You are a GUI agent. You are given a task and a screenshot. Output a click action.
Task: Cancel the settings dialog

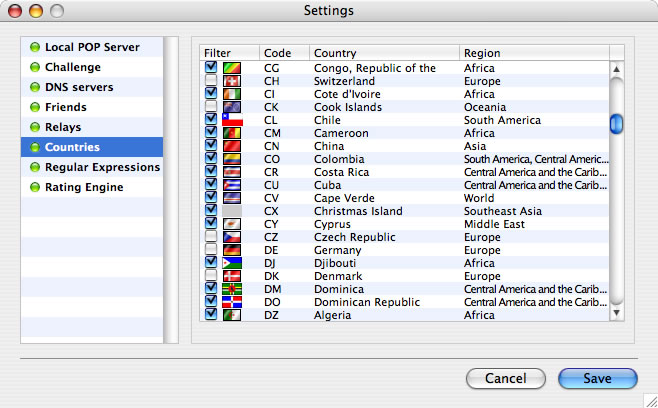(x=506, y=379)
